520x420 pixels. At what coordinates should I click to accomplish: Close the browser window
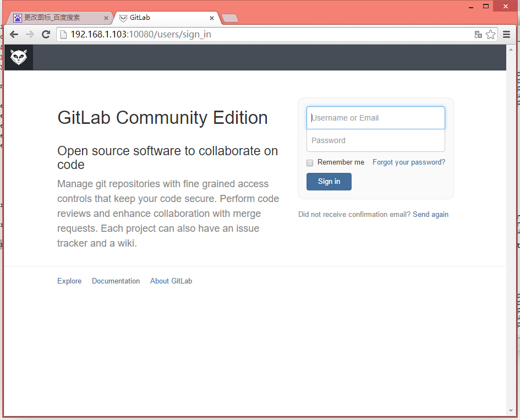505,6
